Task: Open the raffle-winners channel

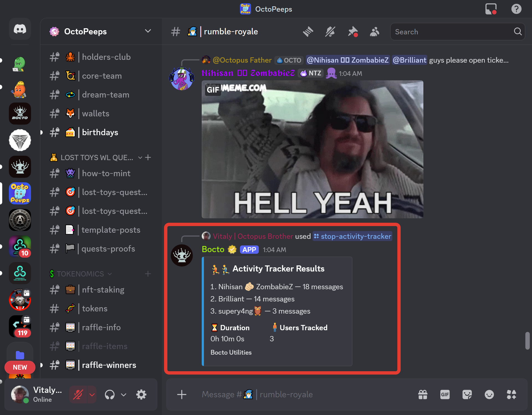Action: pos(109,365)
